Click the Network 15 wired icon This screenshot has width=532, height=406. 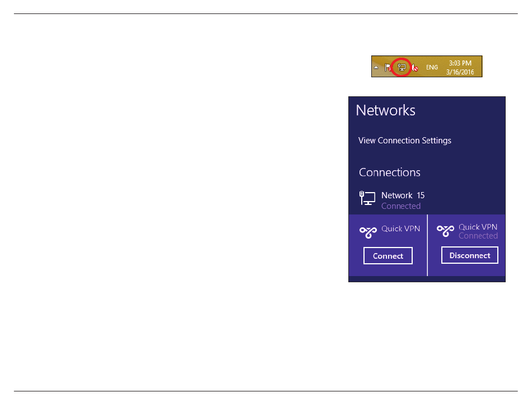(367, 198)
